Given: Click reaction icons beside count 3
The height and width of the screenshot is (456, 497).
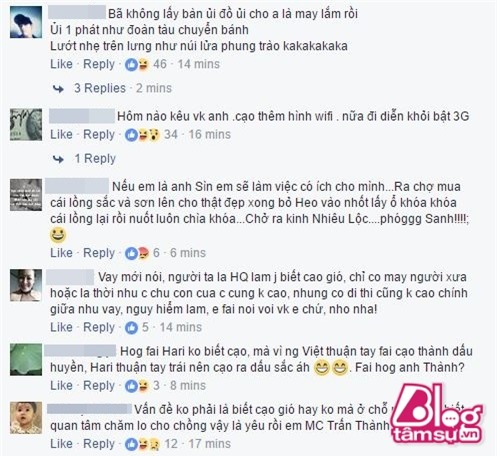Looking at the screenshot, I should click(137, 386).
